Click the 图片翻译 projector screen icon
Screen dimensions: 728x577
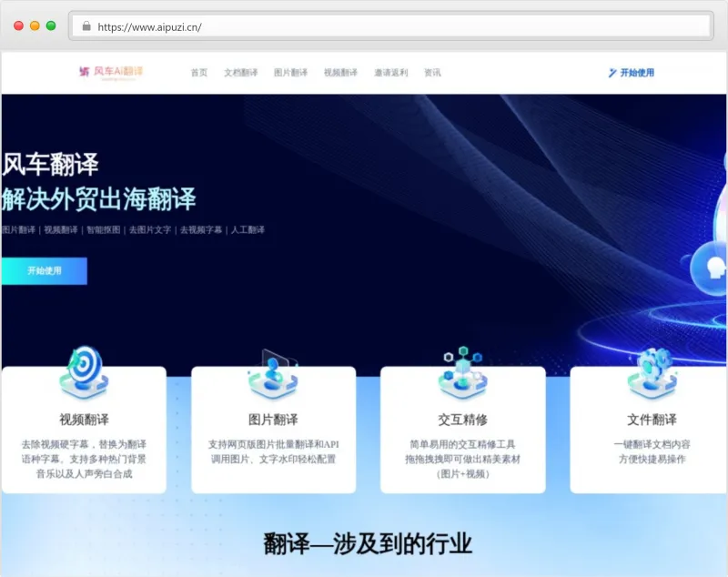tap(273, 367)
